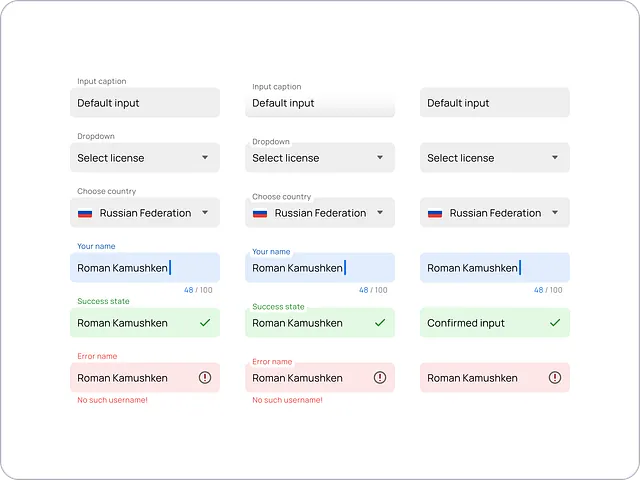Click the Russian flag in the right column
The width and height of the screenshot is (640, 480).
point(435,213)
